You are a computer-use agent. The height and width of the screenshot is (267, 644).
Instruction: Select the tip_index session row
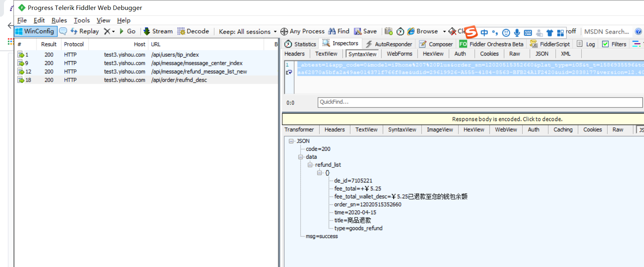(146, 55)
